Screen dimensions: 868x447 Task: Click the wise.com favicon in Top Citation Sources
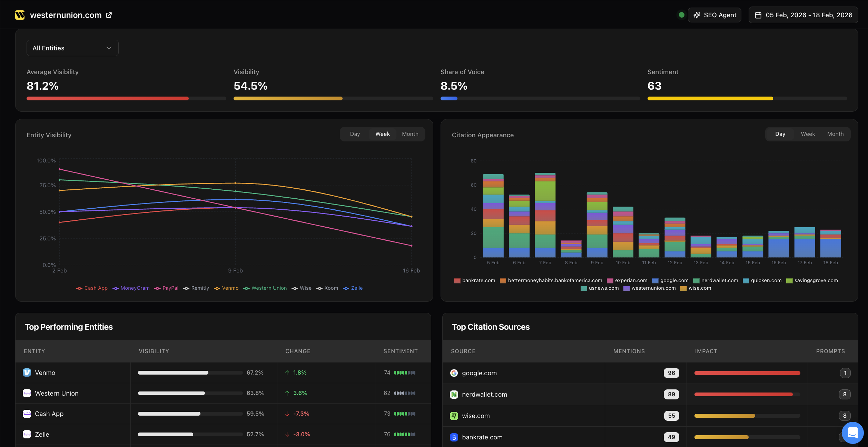coord(454,416)
